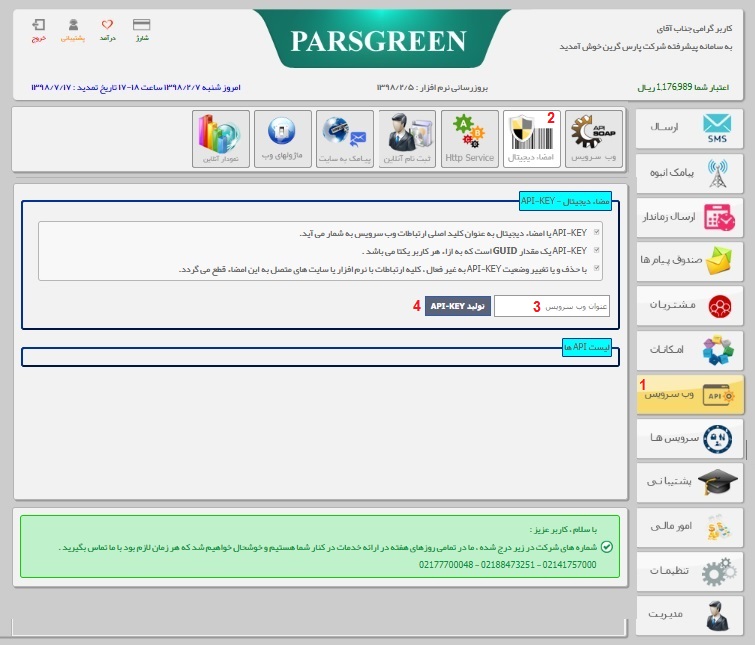
Task: Open the online chart (نمودار آنلاین) icon
Action: 220,138
